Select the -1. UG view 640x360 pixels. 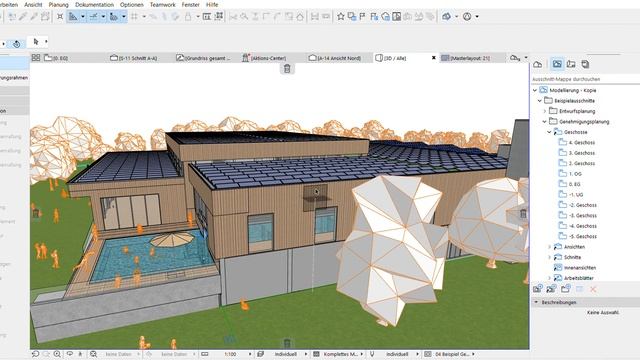click(571, 195)
